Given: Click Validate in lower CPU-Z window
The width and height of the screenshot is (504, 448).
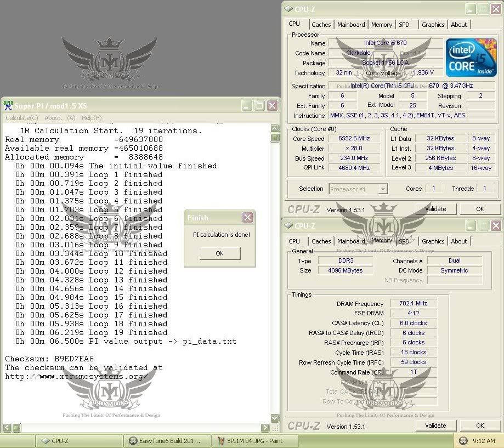Looking at the screenshot, I should pos(435,426).
